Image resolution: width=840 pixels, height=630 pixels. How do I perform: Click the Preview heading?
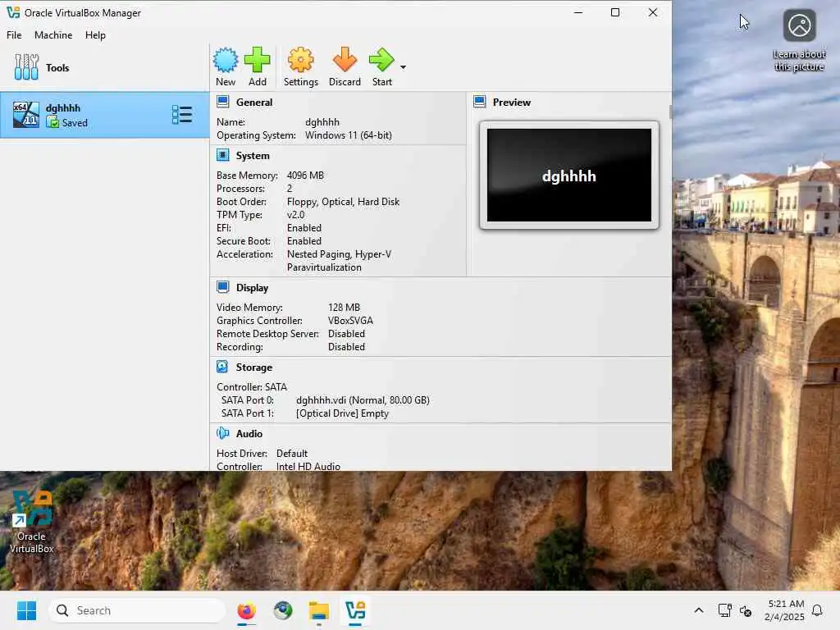tap(512, 103)
